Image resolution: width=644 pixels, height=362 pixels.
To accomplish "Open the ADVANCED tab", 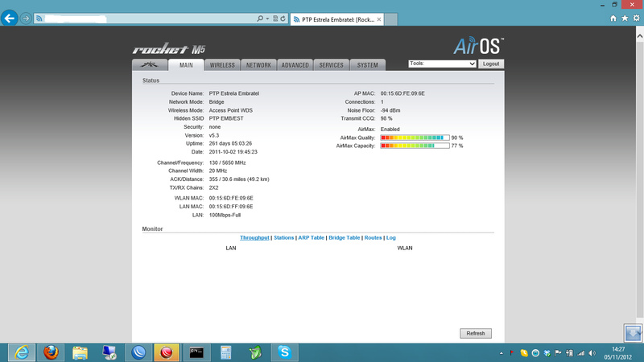I will [x=295, y=65].
